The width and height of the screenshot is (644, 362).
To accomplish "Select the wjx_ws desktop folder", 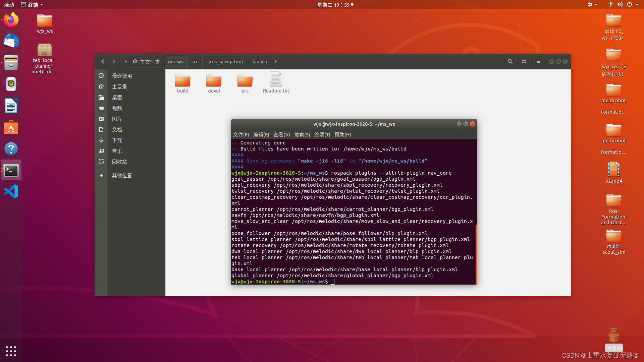I will [45, 24].
